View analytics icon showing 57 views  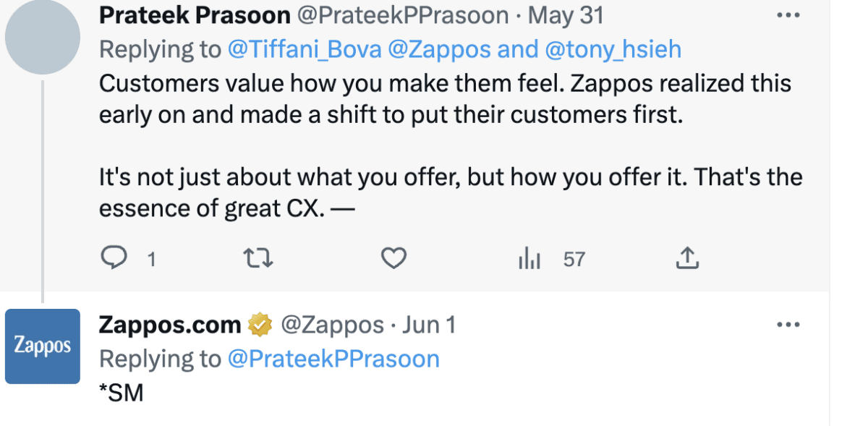tap(530, 259)
